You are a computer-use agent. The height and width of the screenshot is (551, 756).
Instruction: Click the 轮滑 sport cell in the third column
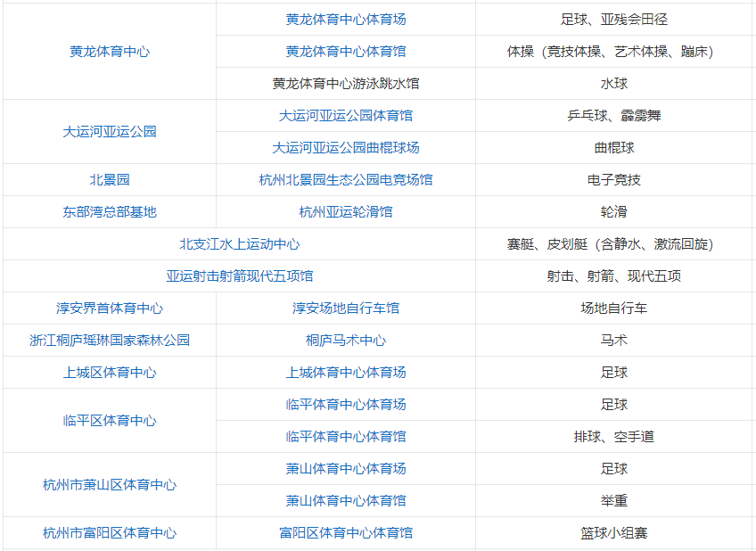click(x=613, y=212)
